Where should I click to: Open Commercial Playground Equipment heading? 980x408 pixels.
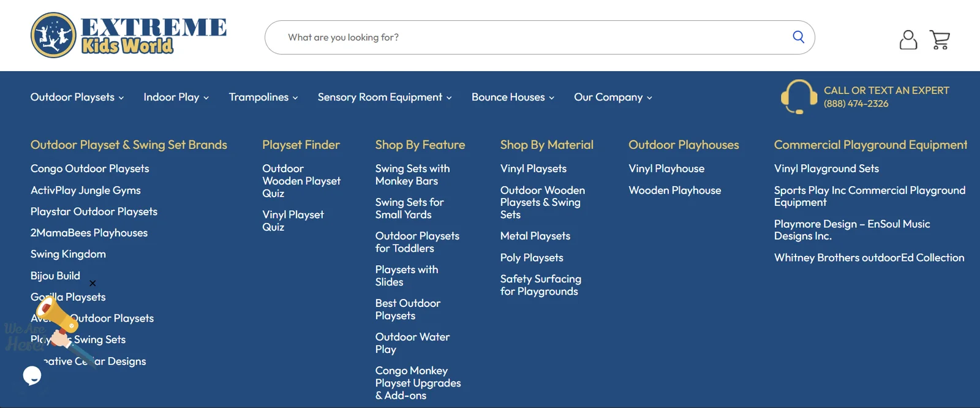[x=870, y=145]
